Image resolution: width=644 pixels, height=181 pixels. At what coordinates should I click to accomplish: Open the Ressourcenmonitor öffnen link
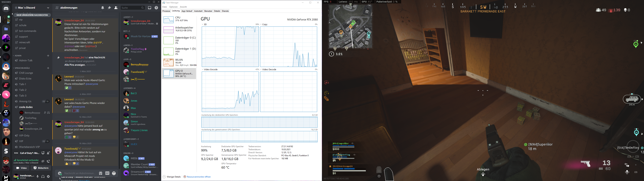pyautogui.click(x=199, y=177)
